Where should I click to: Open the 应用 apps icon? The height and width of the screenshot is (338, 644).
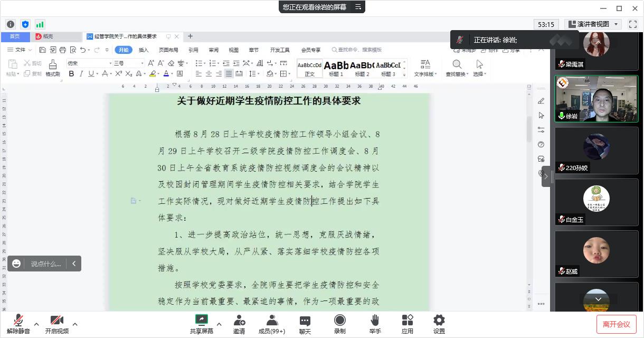[x=407, y=323]
